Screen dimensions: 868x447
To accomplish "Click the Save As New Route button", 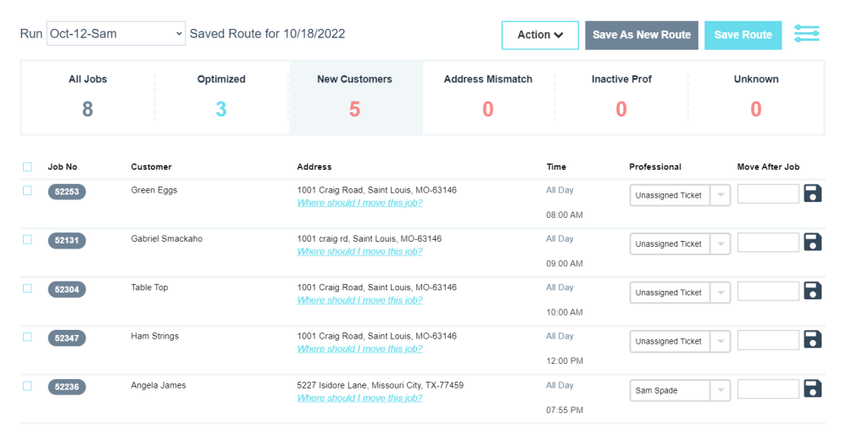I will click(x=641, y=35).
